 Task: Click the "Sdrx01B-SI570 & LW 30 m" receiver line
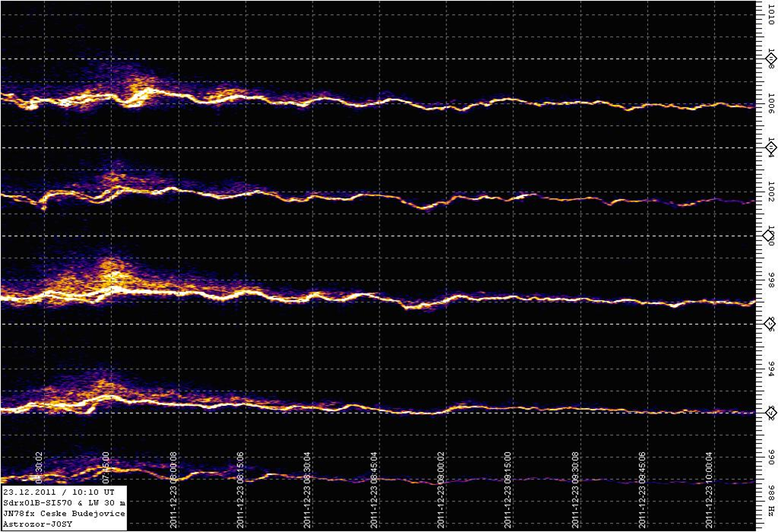click(64, 503)
